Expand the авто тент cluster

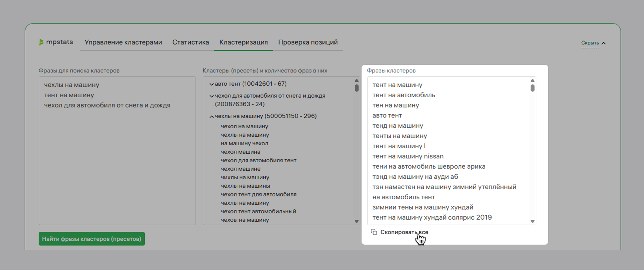pos(211,84)
